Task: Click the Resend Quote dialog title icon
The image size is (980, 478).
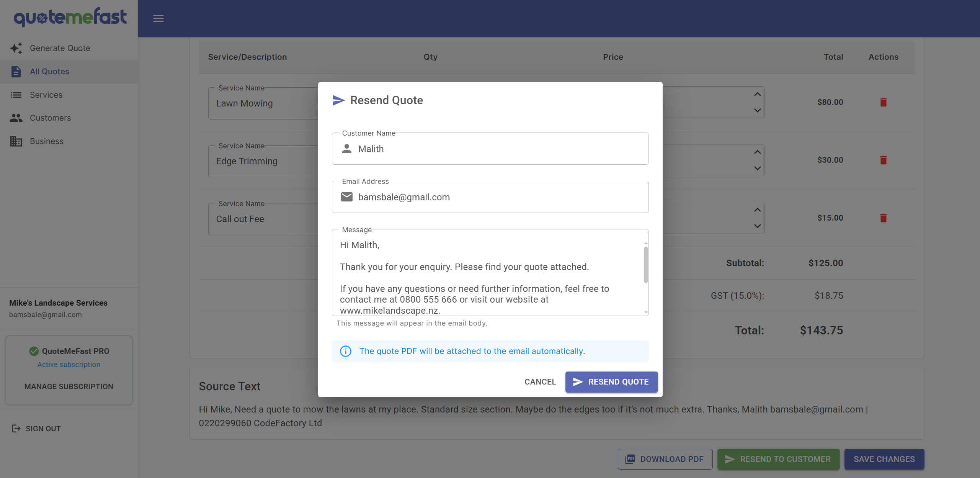Action: [338, 100]
